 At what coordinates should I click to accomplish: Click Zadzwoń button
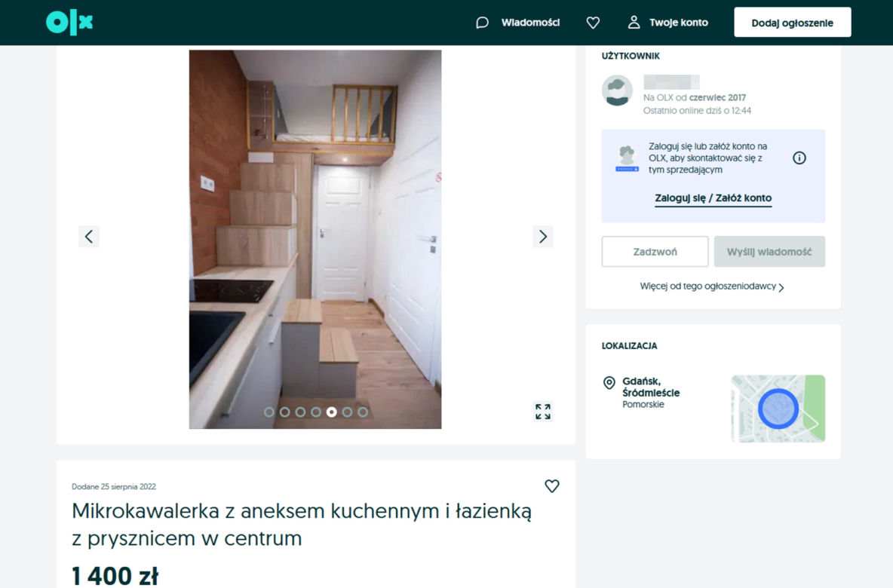click(655, 252)
